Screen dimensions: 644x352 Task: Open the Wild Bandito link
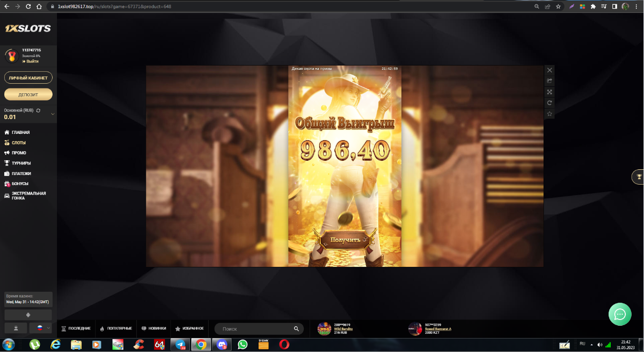tap(344, 329)
